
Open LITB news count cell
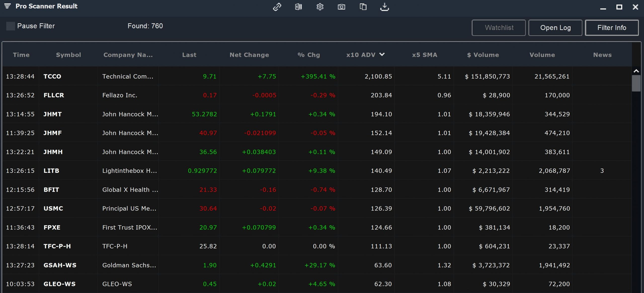coord(602,171)
